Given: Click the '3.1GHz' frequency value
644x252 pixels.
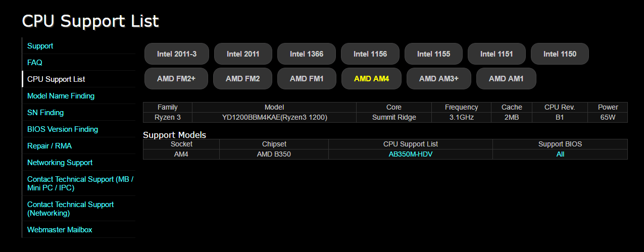Looking at the screenshot, I should point(461,118).
